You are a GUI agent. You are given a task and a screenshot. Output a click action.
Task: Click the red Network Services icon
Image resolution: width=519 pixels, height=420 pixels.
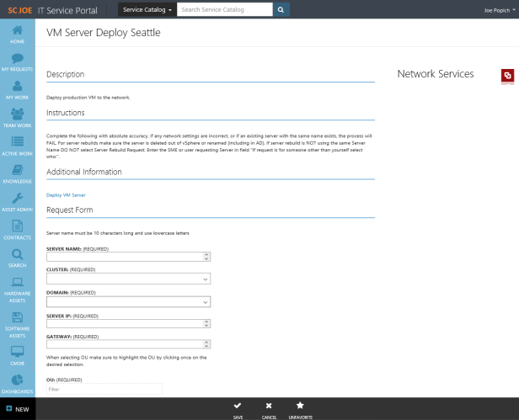tap(506, 76)
